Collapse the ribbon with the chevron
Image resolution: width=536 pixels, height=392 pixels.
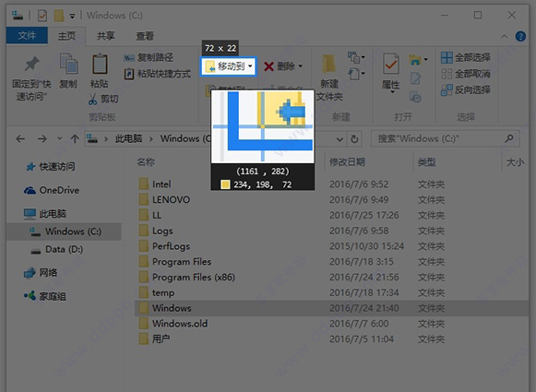point(505,36)
